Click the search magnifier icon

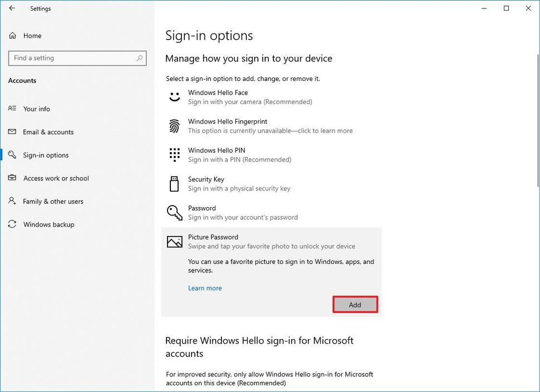(x=140, y=58)
